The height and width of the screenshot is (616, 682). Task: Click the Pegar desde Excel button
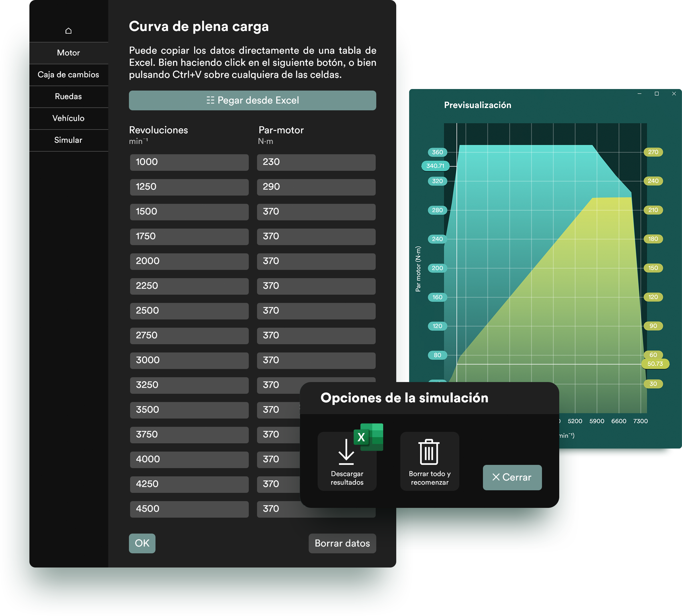point(252,100)
